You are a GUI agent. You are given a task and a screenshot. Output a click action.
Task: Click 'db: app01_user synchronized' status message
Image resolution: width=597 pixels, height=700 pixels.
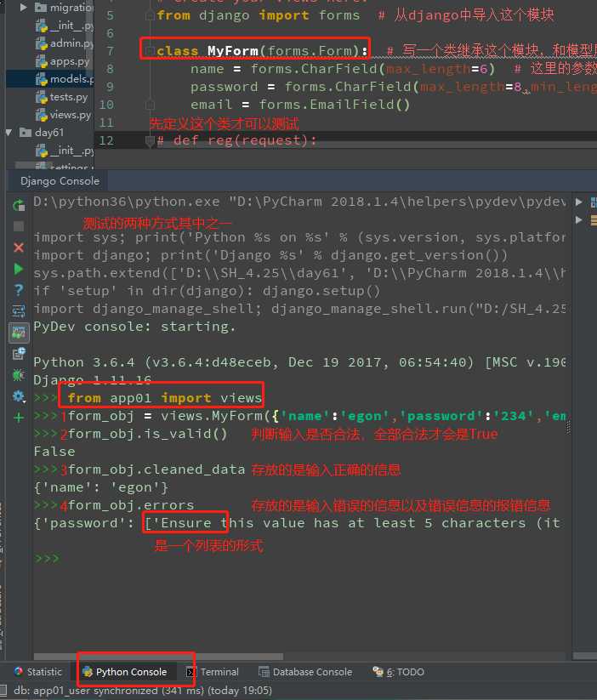(143, 690)
